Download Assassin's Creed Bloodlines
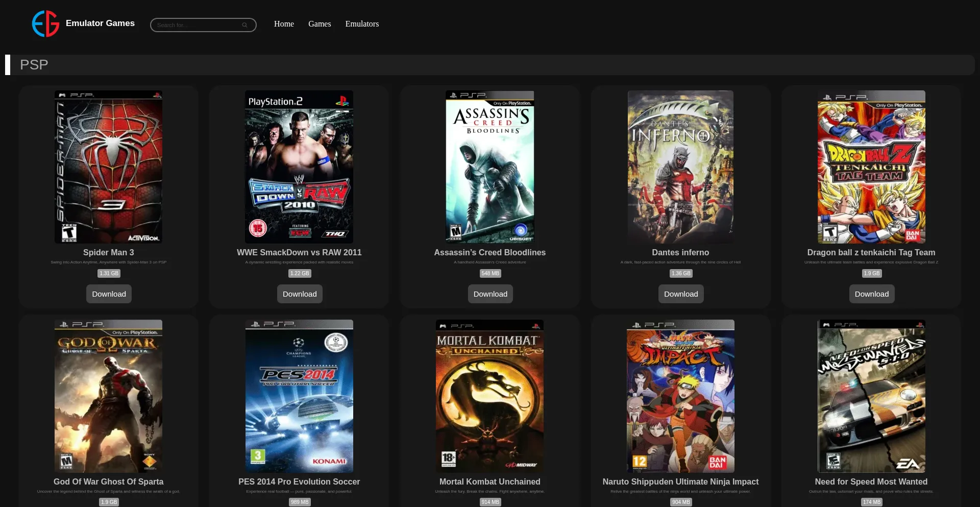This screenshot has height=507, width=980. pos(490,294)
